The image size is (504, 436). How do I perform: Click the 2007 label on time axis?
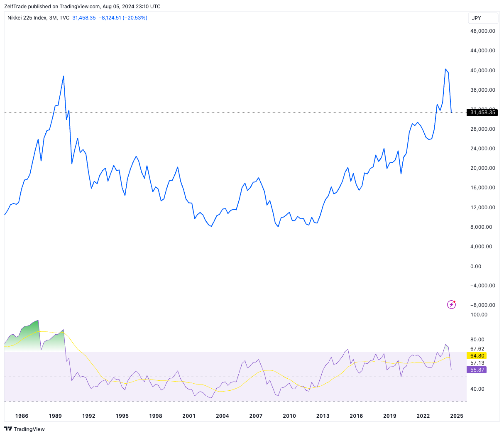click(256, 416)
